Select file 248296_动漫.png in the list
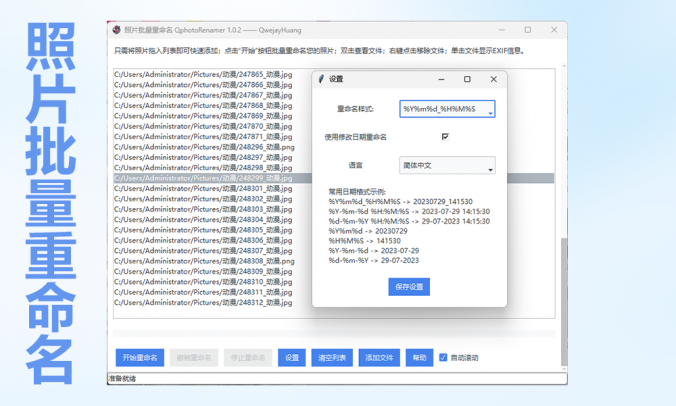The image size is (676, 406). tap(204, 147)
